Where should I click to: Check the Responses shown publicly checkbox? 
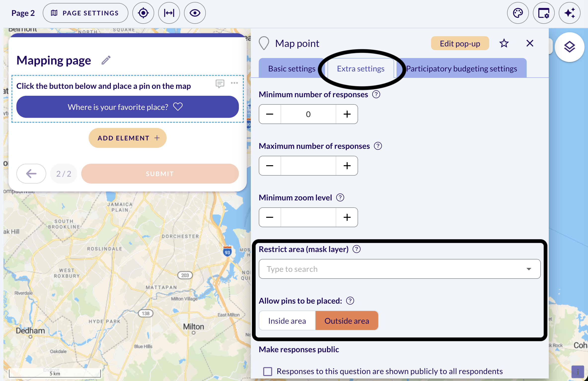click(268, 372)
